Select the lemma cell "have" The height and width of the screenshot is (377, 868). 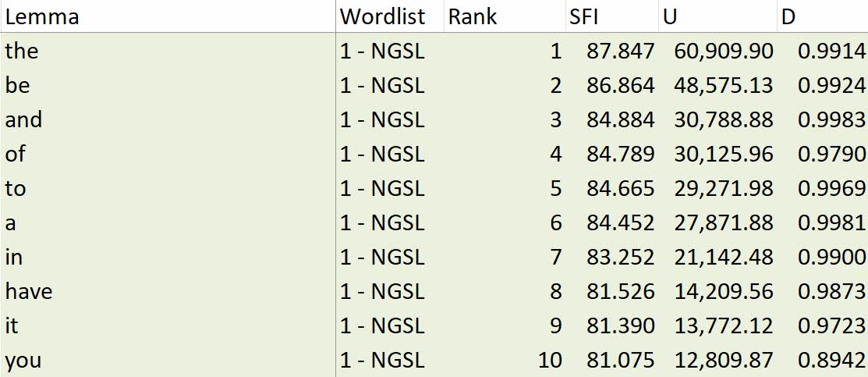[x=29, y=292]
